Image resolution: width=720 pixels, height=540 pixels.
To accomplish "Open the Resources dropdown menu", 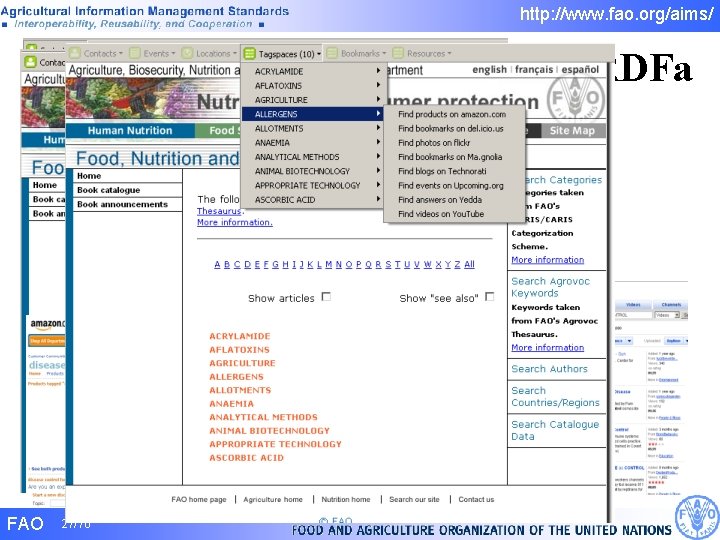I will (422, 53).
